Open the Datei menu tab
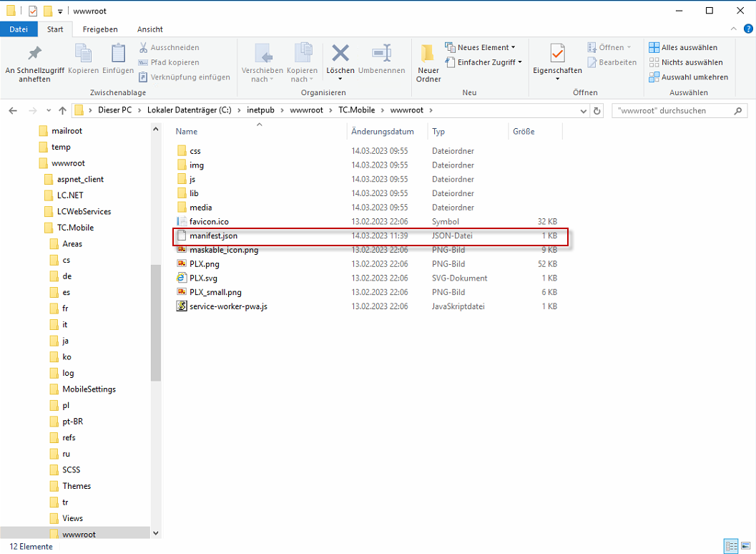Image resolution: width=756 pixels, height=554 pixels. click(19, 29)
